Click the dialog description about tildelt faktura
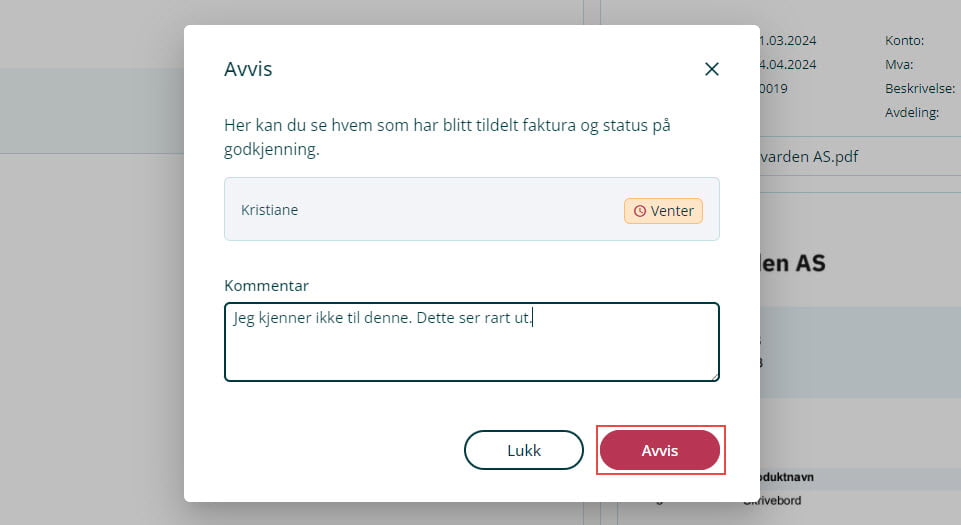This screenshot has height=525, width=961. click(x=447, y=137)
